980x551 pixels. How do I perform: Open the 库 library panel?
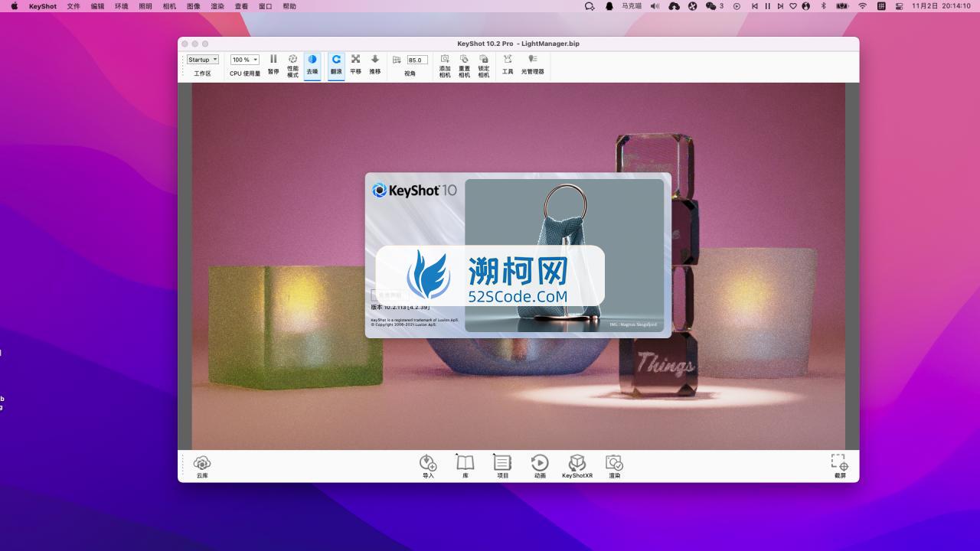point(465,466)
